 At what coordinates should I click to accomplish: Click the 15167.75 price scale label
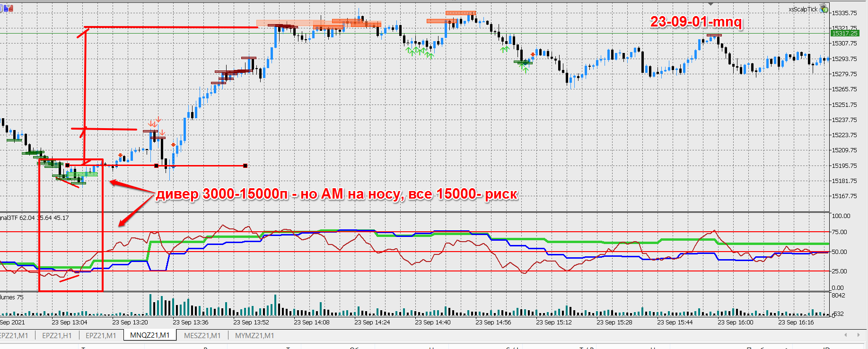click(x=844, y=196)
